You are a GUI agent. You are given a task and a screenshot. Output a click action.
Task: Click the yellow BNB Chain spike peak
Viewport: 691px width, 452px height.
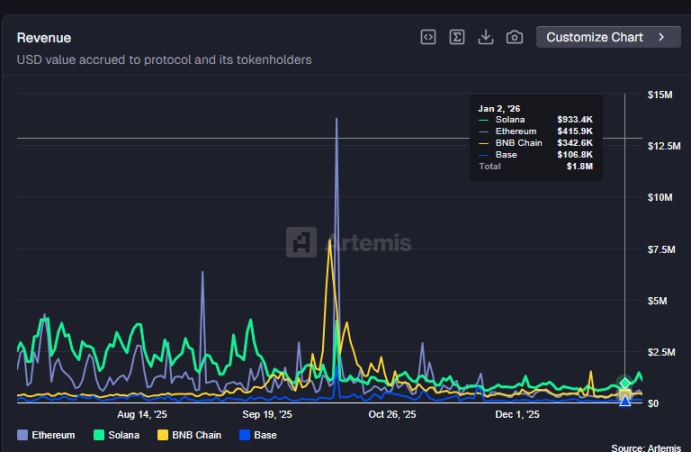click(x=328, y=241)
